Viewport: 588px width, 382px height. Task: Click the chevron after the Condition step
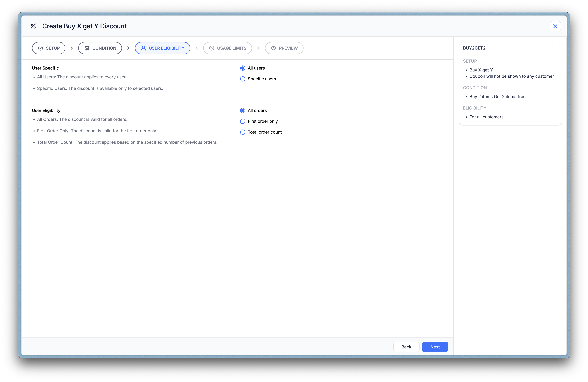[128, 48]
